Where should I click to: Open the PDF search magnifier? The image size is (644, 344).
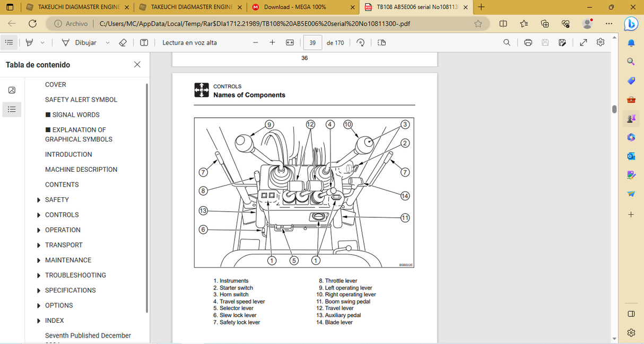coord(507,42)
